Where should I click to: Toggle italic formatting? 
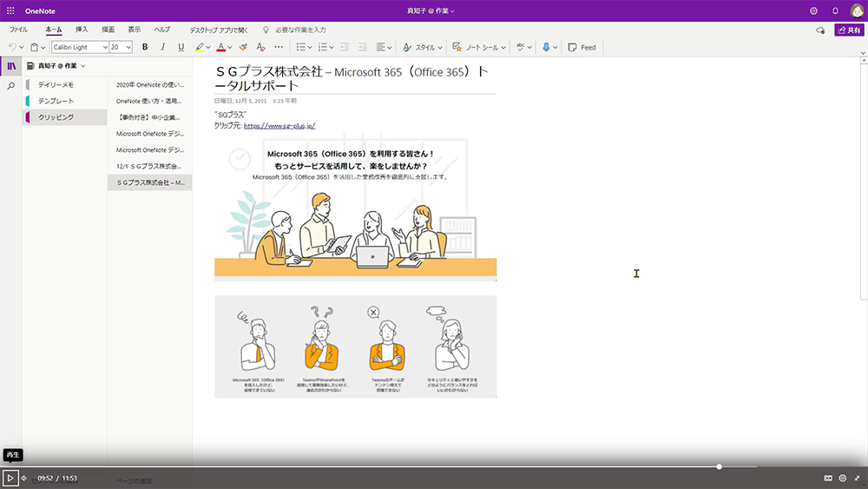point(162,47)
